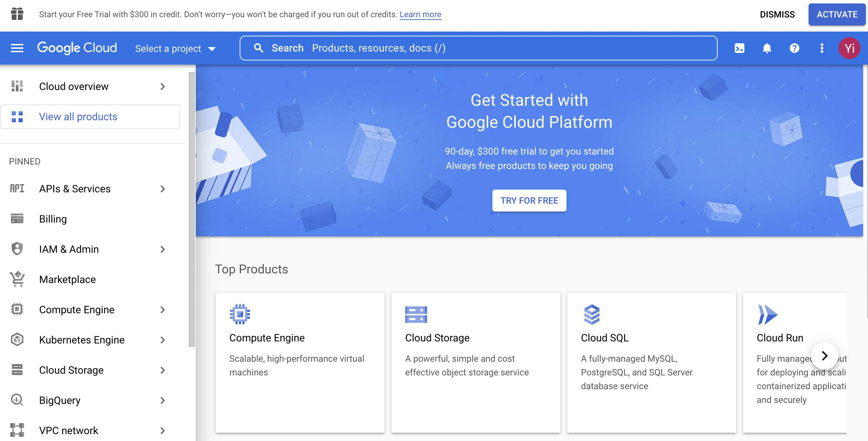Expand the Cloud Storage submenu chevron

tap(163, 370)
